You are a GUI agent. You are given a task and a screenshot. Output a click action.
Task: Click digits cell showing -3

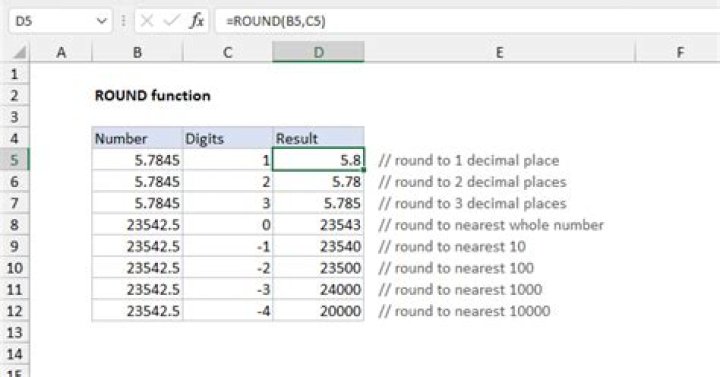227,289
